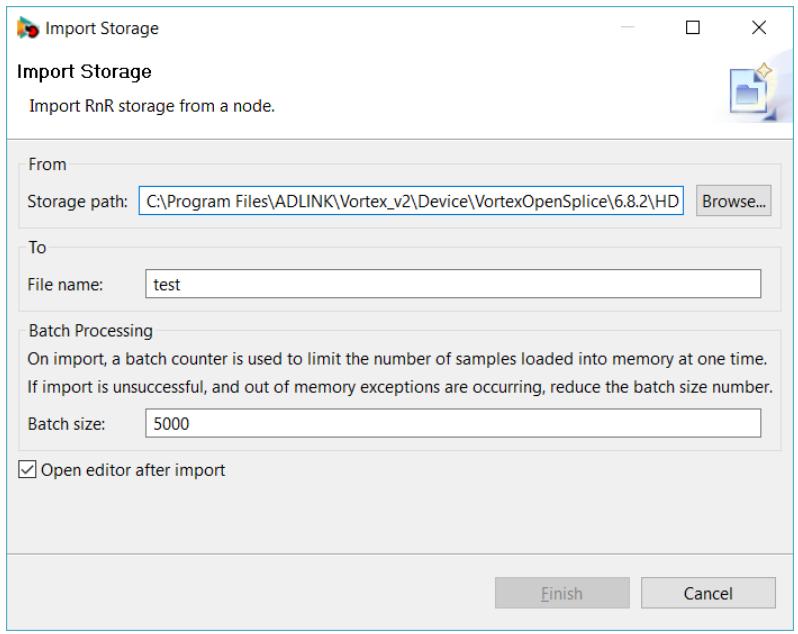The height and width of the screenshot is (634, 798).
Task: Click inside the File name field containing 'test'
Action: click(453, 284)
